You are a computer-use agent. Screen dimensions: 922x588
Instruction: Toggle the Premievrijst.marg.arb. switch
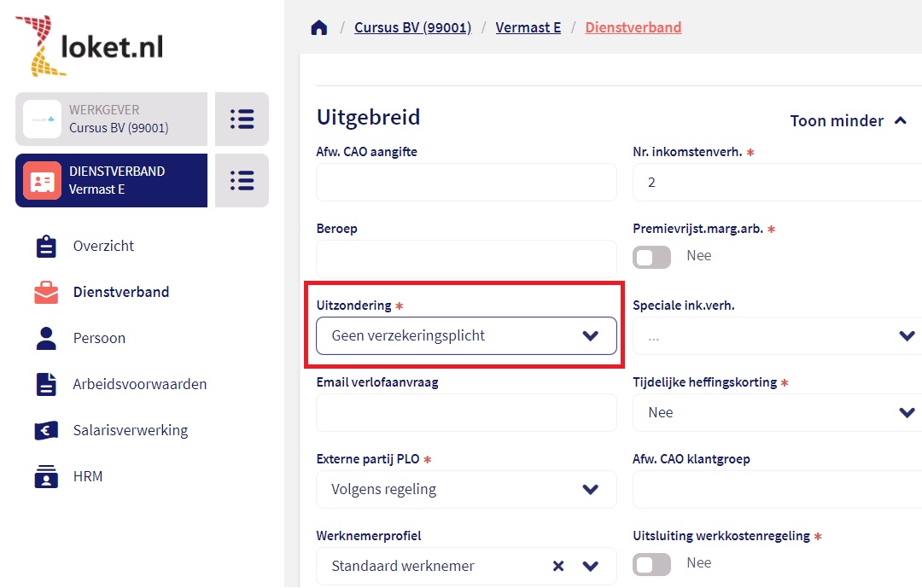(x=652, y=256)
